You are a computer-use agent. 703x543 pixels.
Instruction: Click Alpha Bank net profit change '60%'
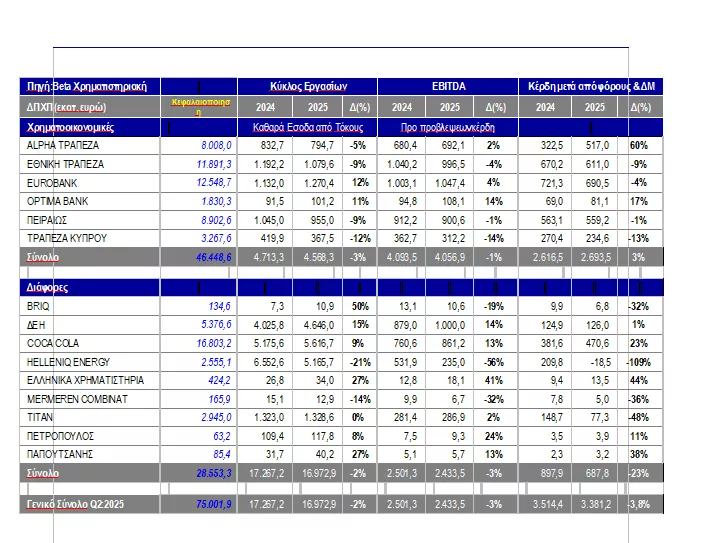click(639, 145)
